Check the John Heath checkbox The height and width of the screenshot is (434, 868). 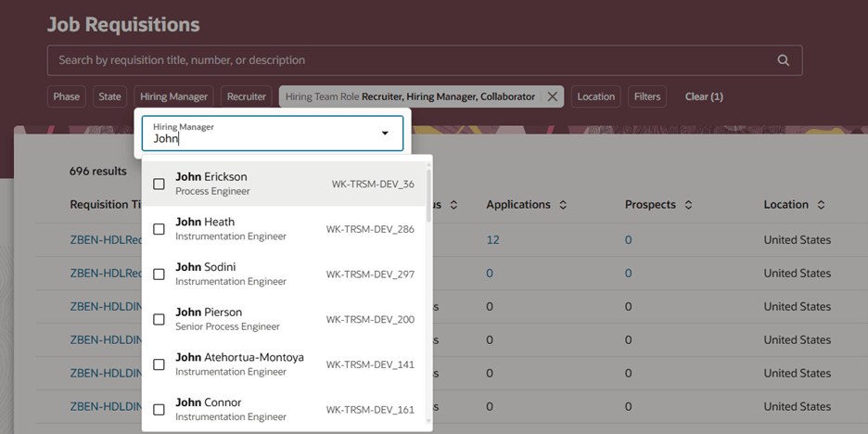pyautogui.click(x=159, y=229)
